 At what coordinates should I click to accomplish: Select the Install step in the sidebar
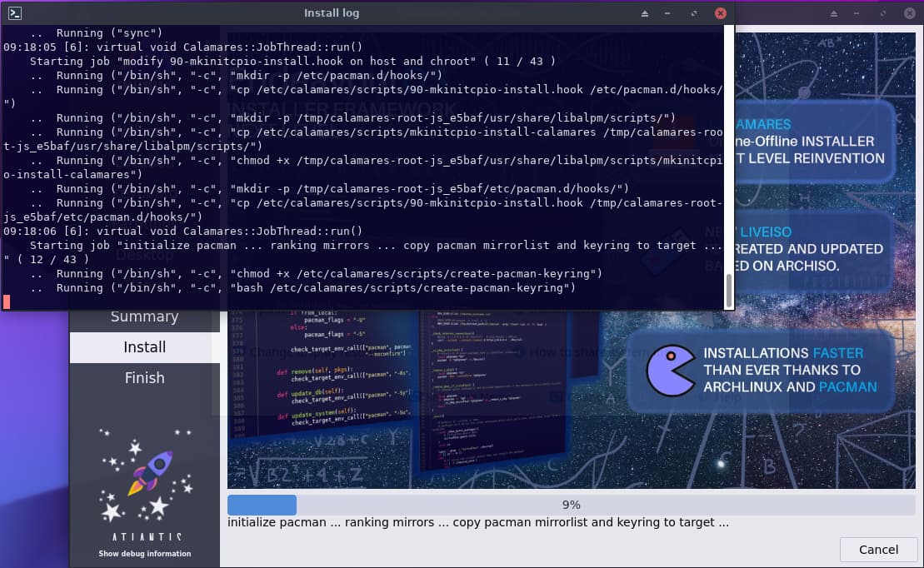click(144, 347)
